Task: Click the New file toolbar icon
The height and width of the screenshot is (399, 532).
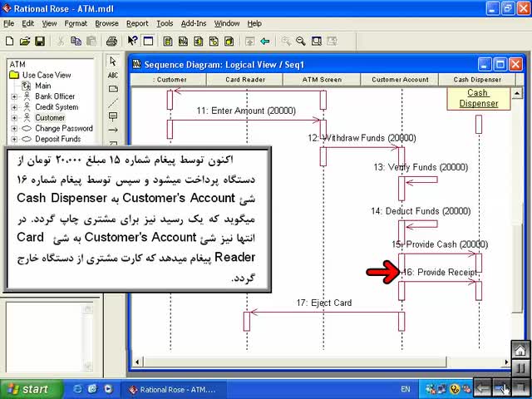Action: click(10, 42)
